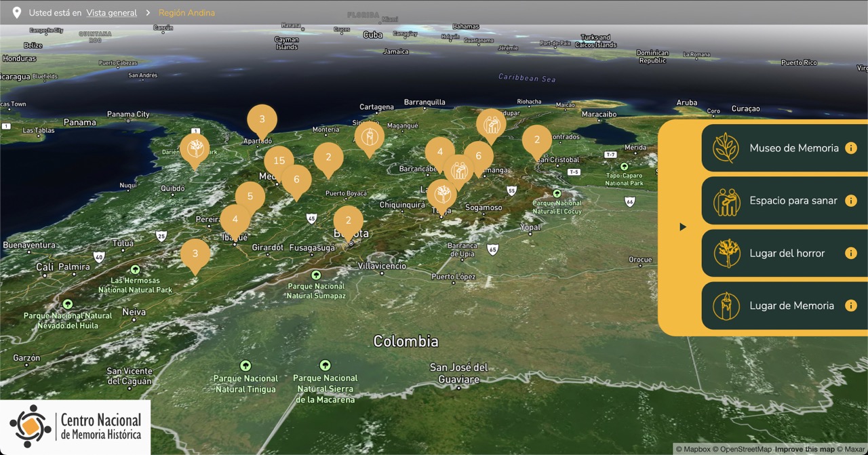Viewport: 868px width, 455px height.
Task: Select people marker between 4 and 6 clusters
Action: pos(459,171)
